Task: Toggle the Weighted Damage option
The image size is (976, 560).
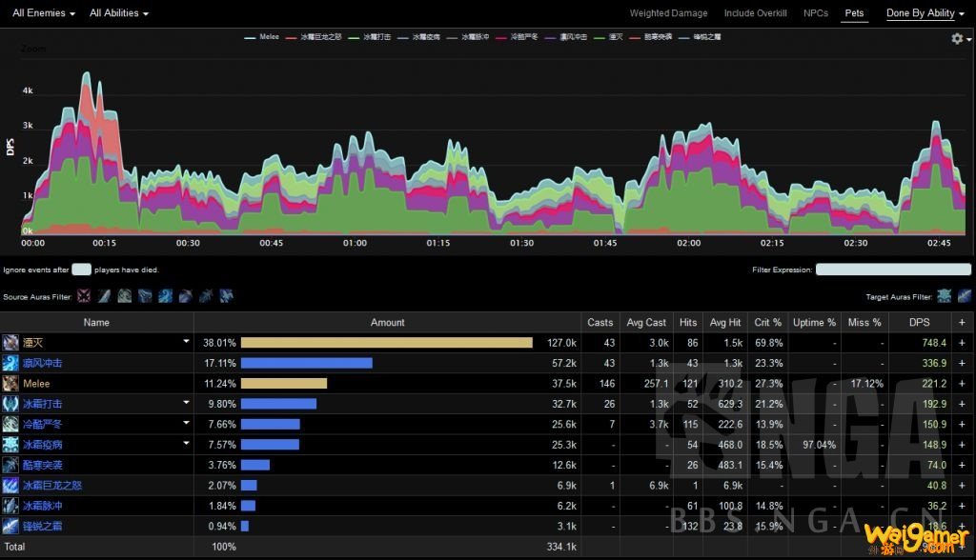Action: 668,13
